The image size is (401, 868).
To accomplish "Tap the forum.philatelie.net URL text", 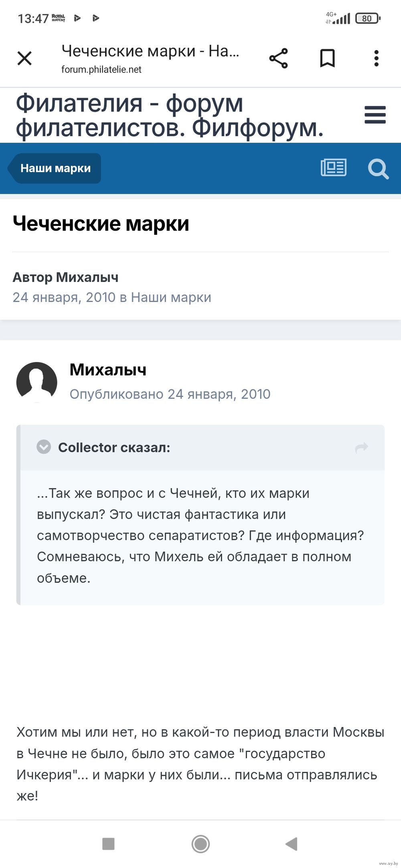I will pyautogui.click(x=101, y=70).
